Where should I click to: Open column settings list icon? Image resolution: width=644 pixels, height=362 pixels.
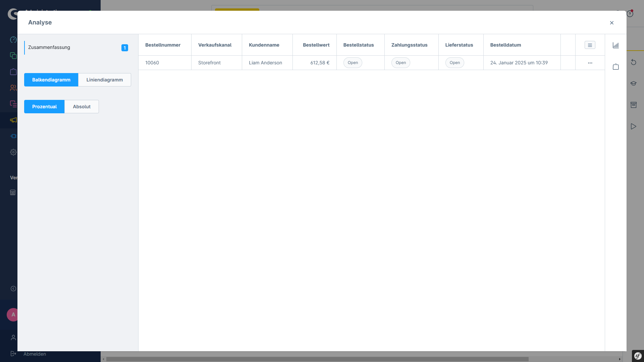(x=590, y=45)
